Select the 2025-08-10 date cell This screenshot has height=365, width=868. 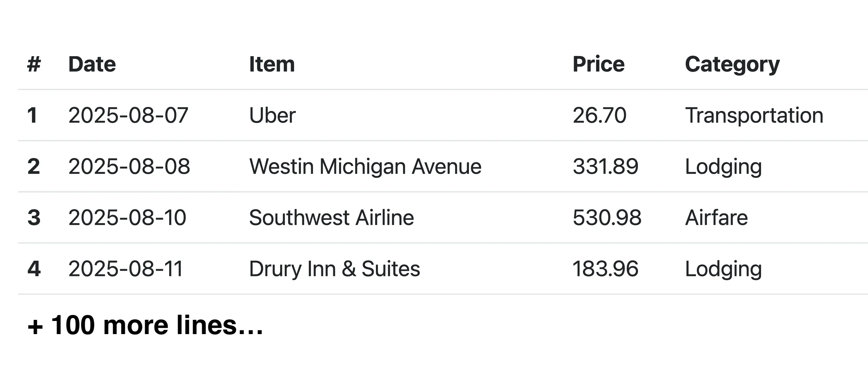[x=127, y=217]
